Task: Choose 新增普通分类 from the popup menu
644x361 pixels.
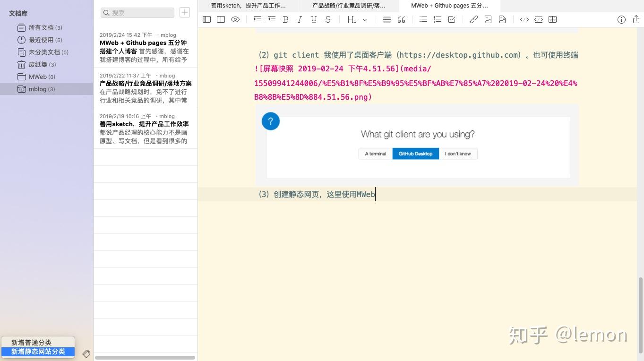Action: (38, 343)
